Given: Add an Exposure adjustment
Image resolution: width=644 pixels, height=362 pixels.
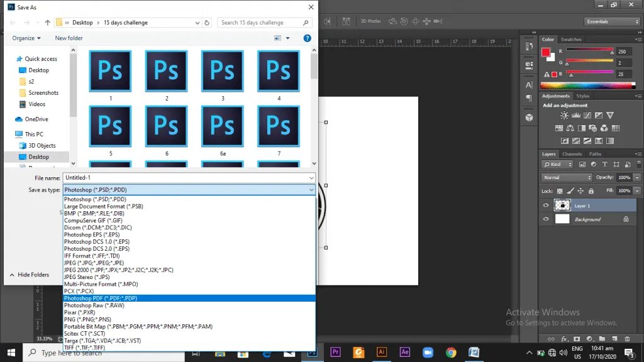Looking at the screenshot, I should (599, 116).
